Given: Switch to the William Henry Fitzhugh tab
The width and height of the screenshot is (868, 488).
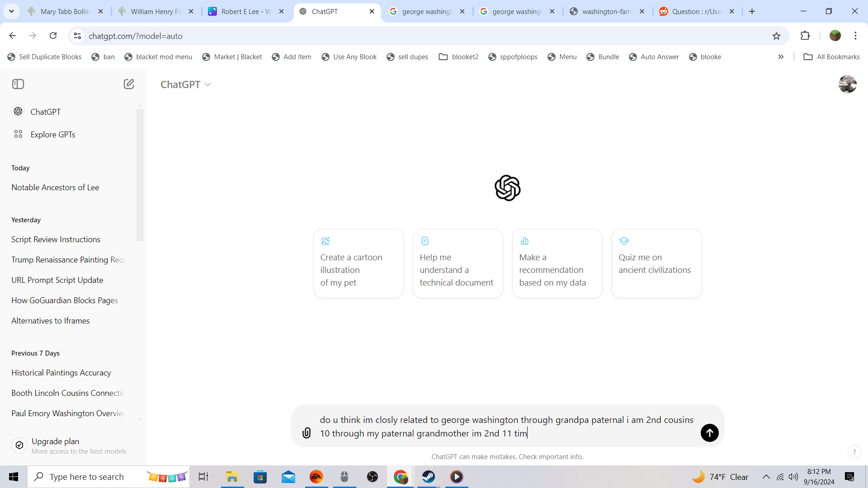Looking at the screenshot, I should click(156, 12).
